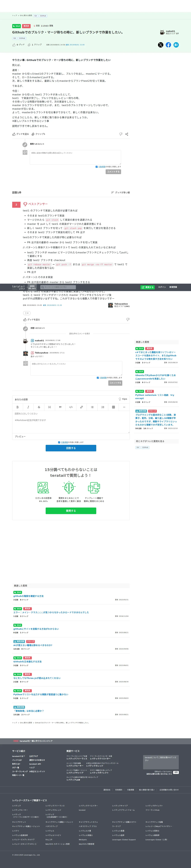Click 行動規範 link under the question comment box
The width and height of the screenshot is (191, 868).
coord(102,167)
